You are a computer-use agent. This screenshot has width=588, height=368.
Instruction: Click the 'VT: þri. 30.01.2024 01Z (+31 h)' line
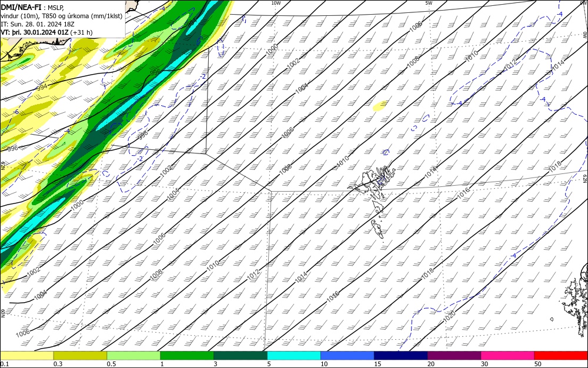coord(46,32)
